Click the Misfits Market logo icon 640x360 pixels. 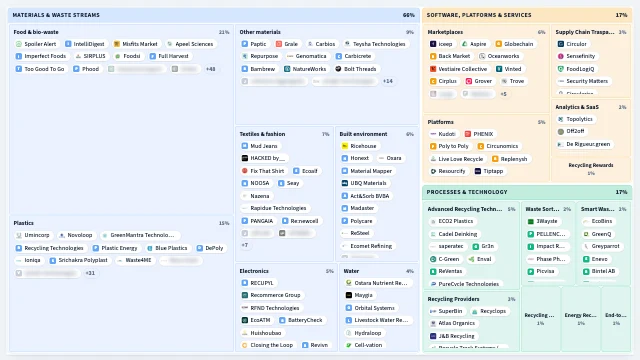(x=117, y=44)
